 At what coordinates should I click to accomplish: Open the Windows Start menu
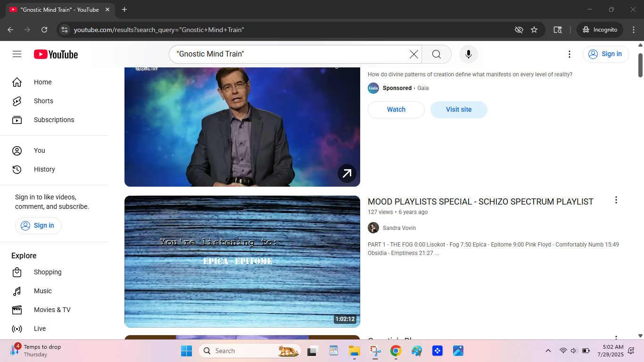186,351
